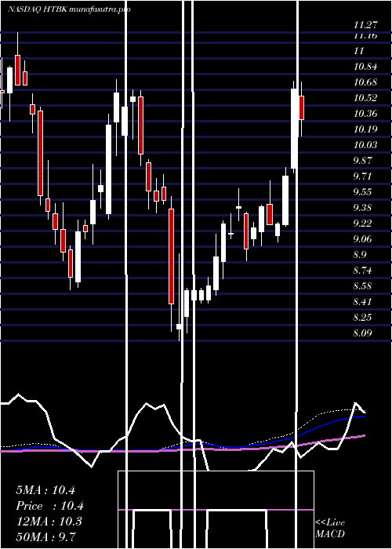Click the NASDAQ HTBK munafasutra title text
392x549 pixels.
(x=69, y=9)
